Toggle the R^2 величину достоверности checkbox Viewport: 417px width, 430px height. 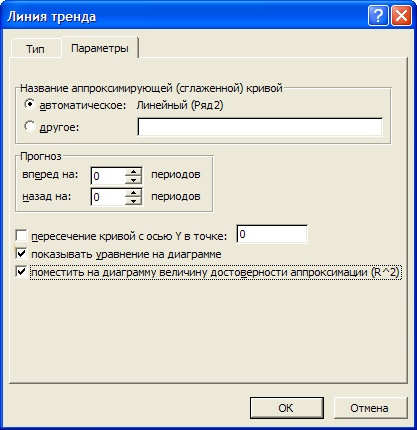[21, 272]
